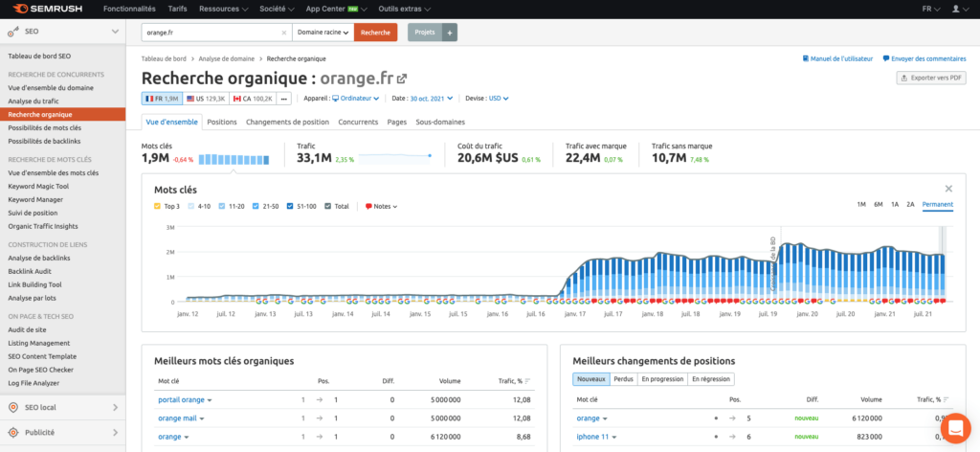Click the France flag database button

pos(163,99)
